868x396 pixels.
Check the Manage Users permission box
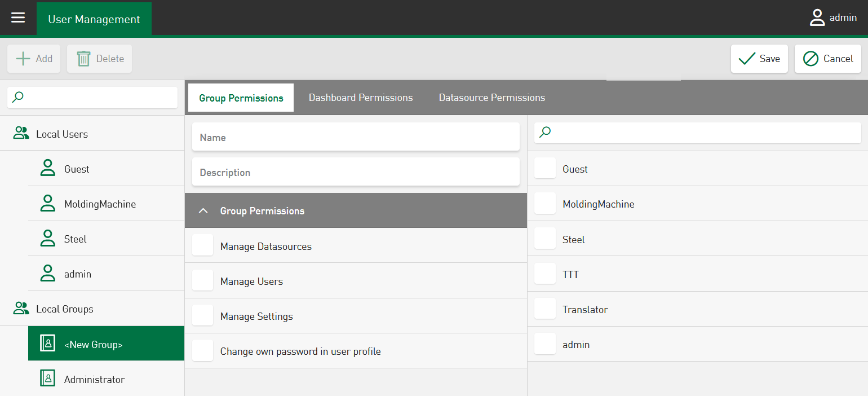(x=203, y=280)
